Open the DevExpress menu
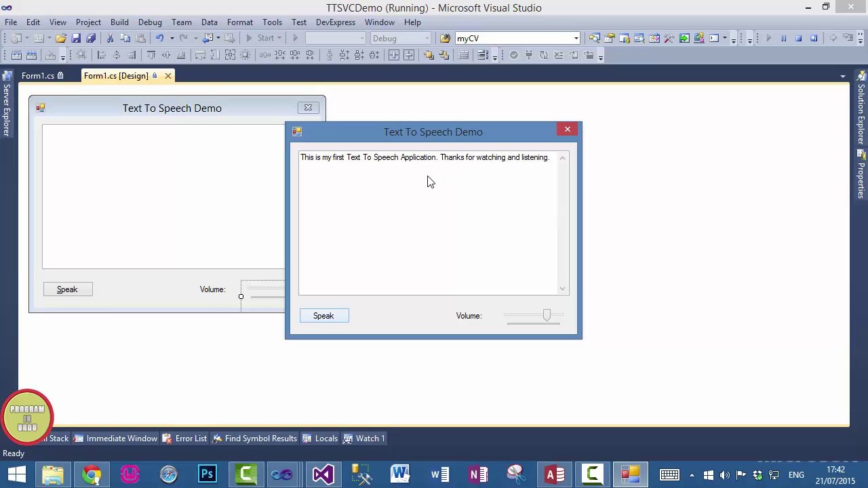Viewport: 868px width, 488px height. (336, 22)
